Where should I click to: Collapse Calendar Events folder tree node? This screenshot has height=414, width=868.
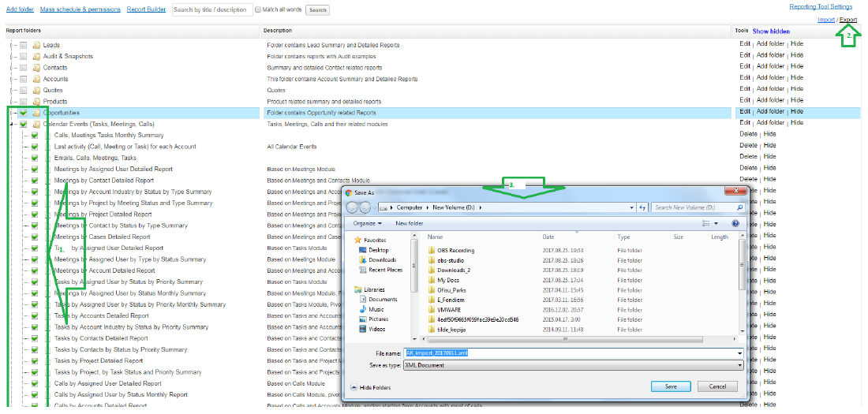pyautogui.click(x=12, y=125)
